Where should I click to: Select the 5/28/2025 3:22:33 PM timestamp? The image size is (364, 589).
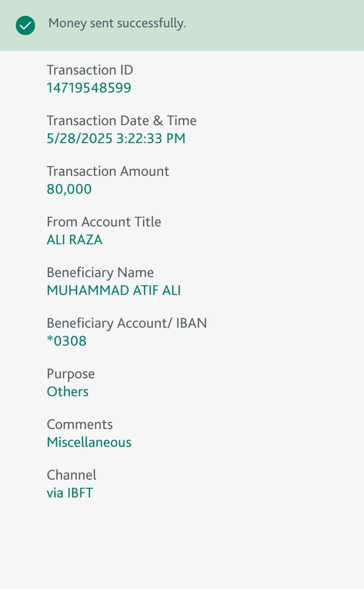(116, 139)
